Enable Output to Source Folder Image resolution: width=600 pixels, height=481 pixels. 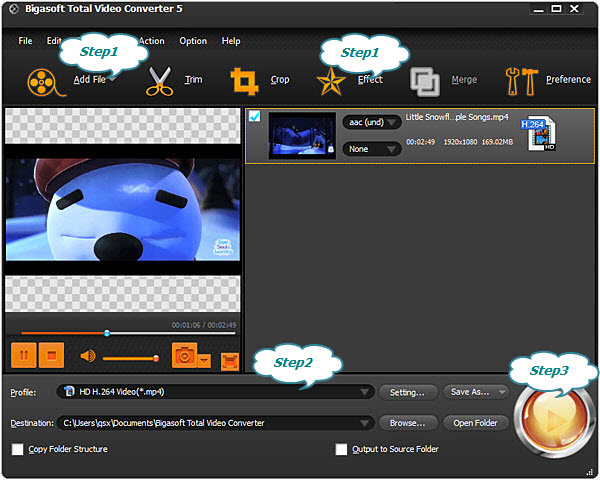(x=341, y=449)
